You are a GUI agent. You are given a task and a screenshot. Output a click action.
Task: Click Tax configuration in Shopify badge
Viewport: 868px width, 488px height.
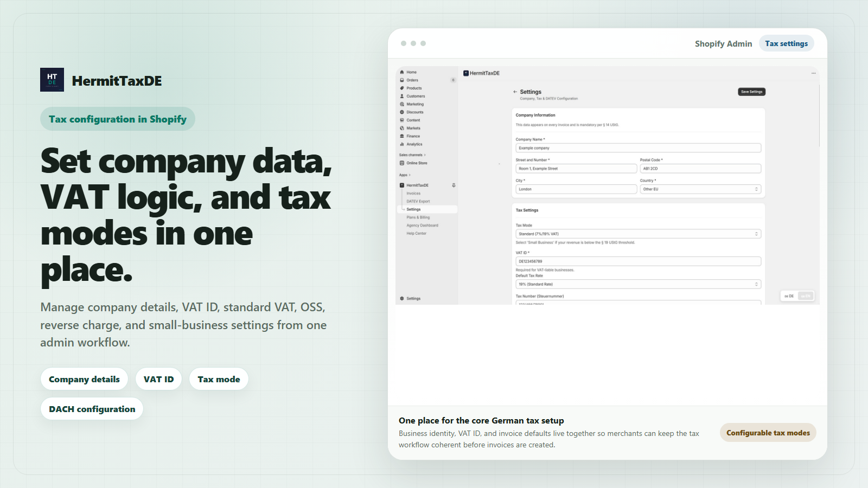coord(118,119)
